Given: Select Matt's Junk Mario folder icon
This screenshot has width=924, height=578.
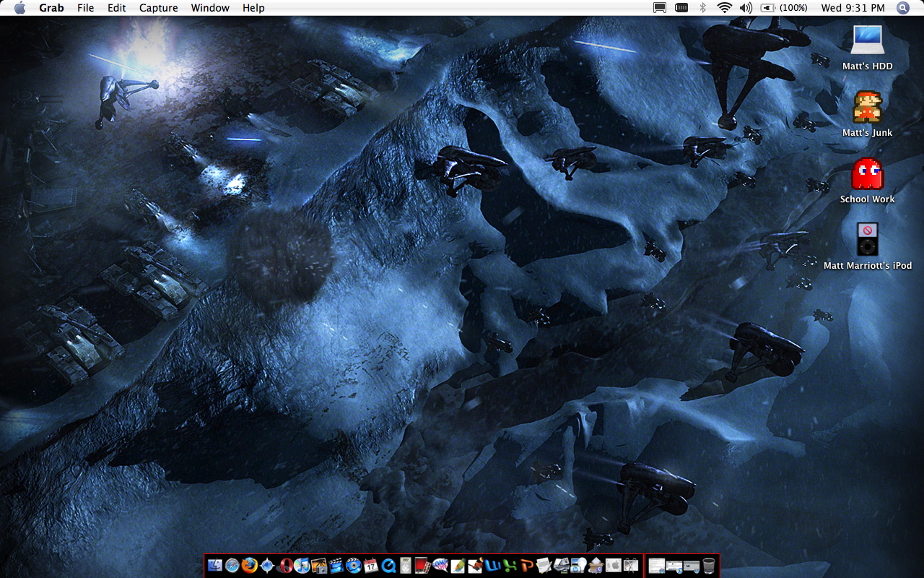Looking at the screenshot, I should pyautogui.click(x=867, y=114).
